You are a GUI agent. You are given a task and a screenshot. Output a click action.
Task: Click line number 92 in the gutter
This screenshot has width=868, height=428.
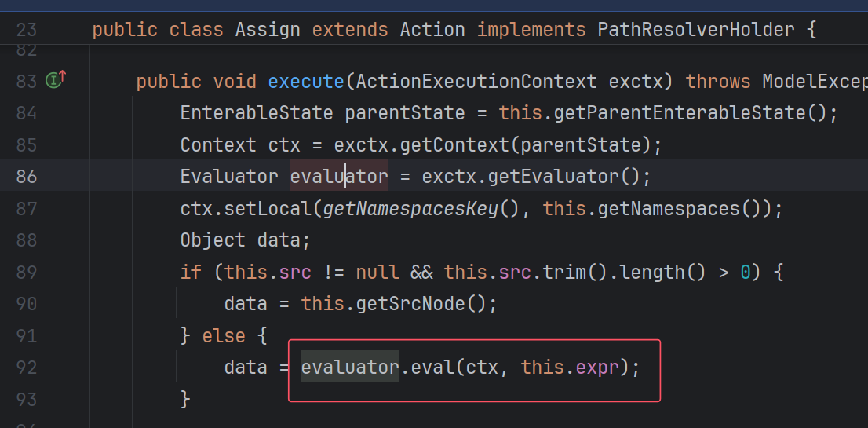(x=27, y=367)
